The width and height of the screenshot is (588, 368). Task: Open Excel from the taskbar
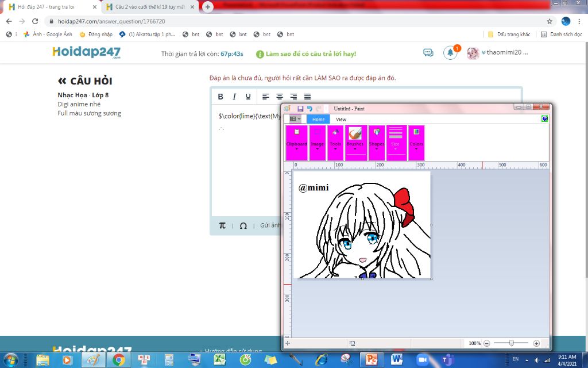(219, 360)
